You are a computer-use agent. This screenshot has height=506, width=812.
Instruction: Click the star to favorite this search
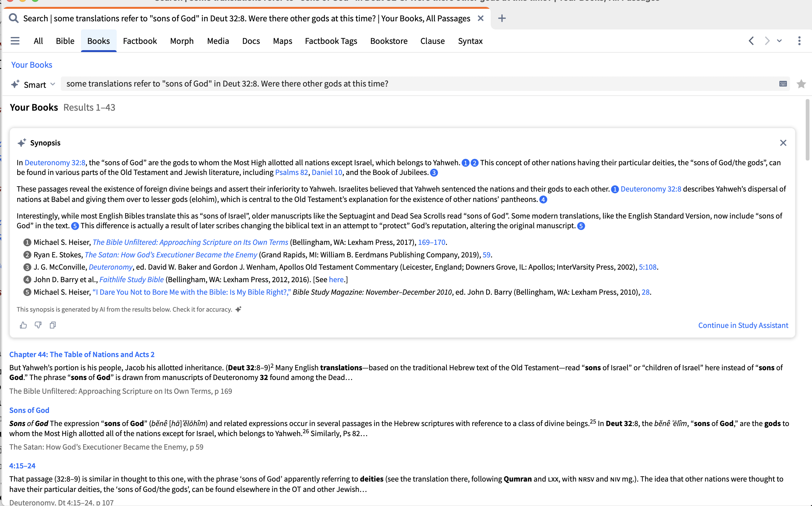point(801,84)
